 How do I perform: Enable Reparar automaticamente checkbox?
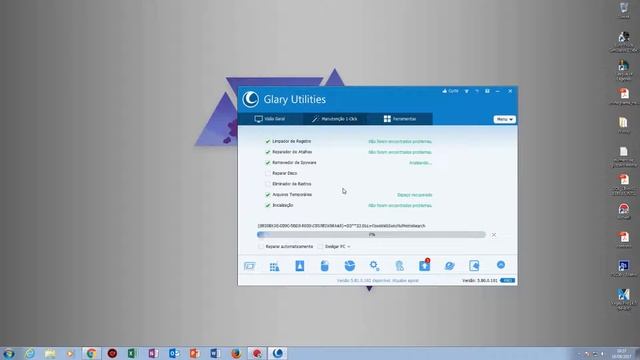click(261, 247)
